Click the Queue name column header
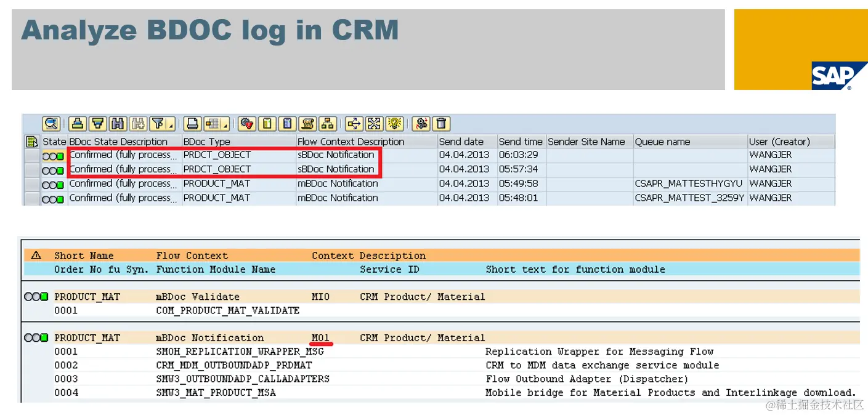Image resolution: width=868 pixels, height=415 pixels. tap(690, 142)
